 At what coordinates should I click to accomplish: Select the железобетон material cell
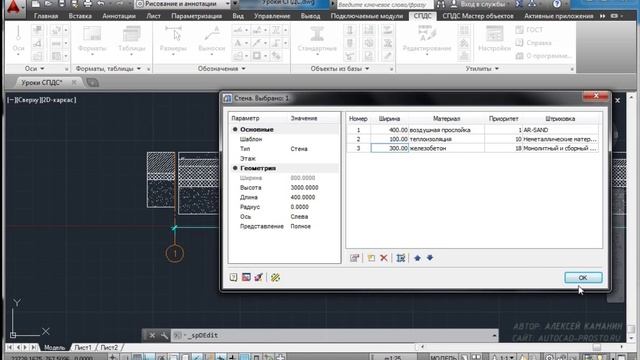(447, 149)
